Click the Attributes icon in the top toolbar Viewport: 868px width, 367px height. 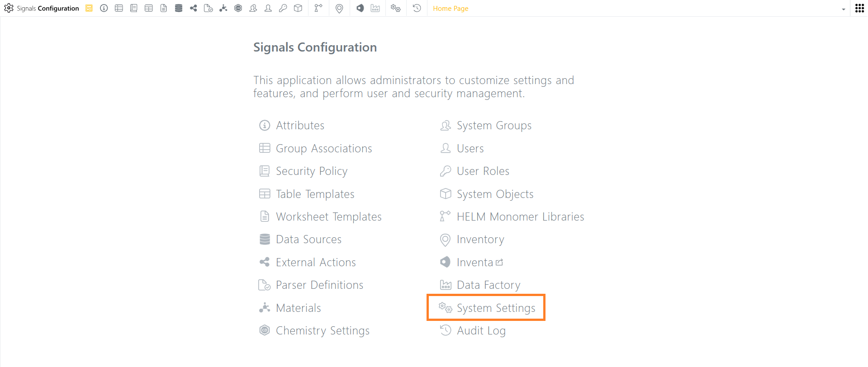(104, 8)
